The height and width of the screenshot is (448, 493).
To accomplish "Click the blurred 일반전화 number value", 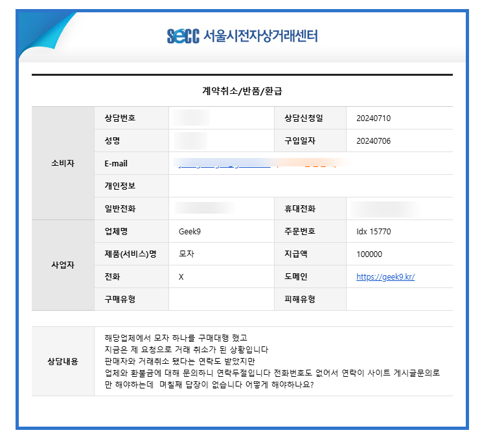I will (205, 208).
